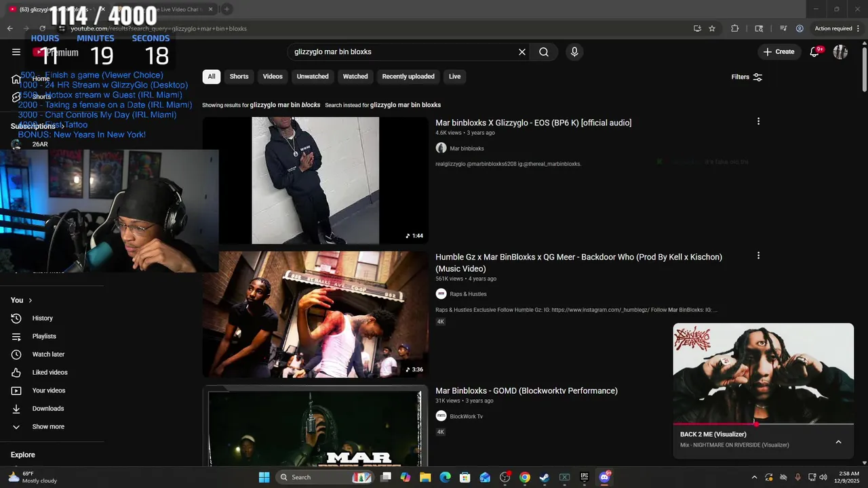Open BlockWork Tv channel name link
Image resolution: width=868 pixels, height=488 pixels.
[x=467, y=416]
